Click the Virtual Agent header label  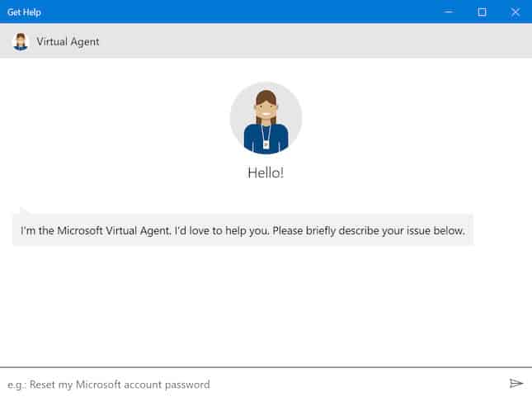tap(68, 41)
